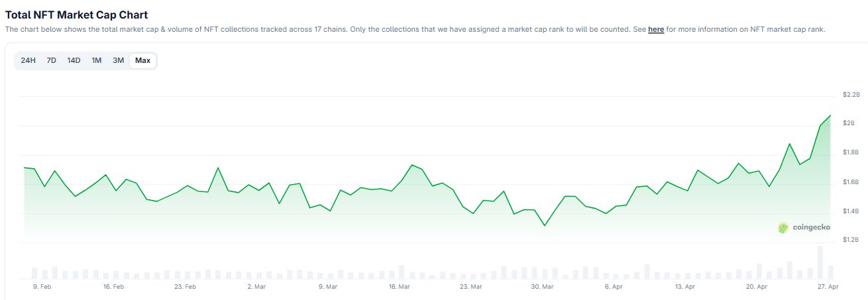The image size is (868, 300).
Task: Switch chart to 3M range
Action: click(x=118, y=61)
